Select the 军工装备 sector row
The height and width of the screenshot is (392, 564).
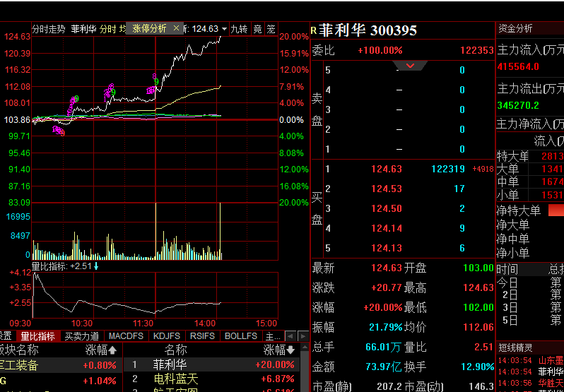61,365
